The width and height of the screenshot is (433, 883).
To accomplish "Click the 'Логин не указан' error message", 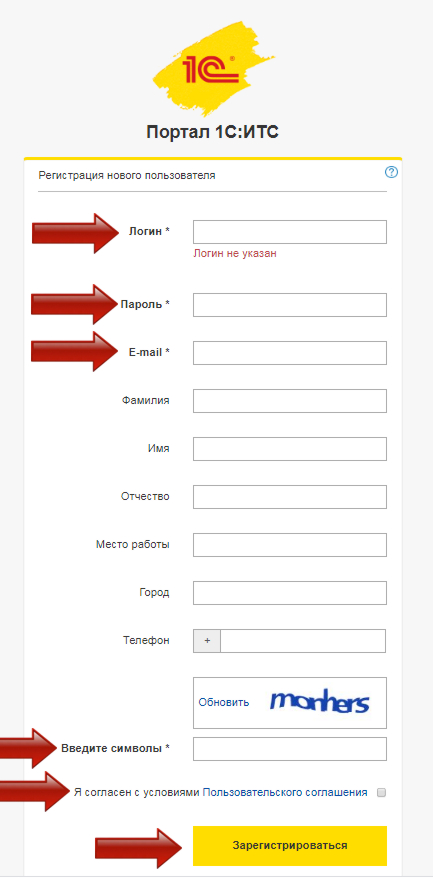I will [235, 253].
